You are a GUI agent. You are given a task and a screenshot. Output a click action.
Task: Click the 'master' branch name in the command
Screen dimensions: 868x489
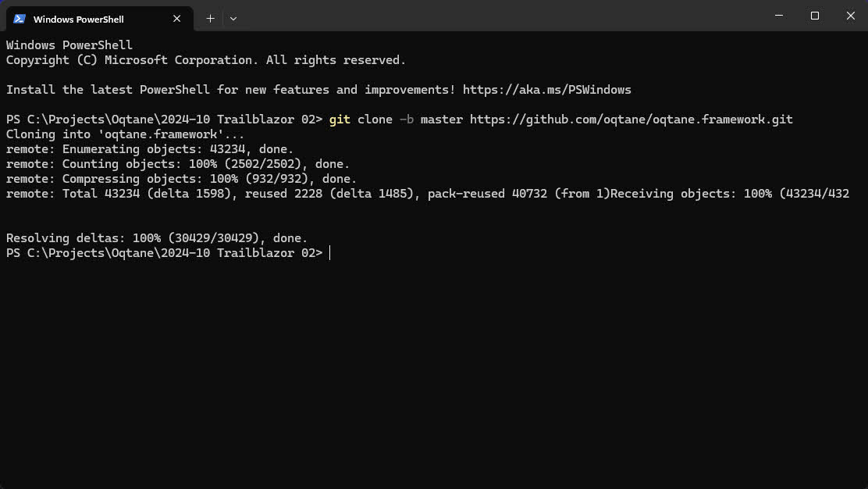click(441, 120)
